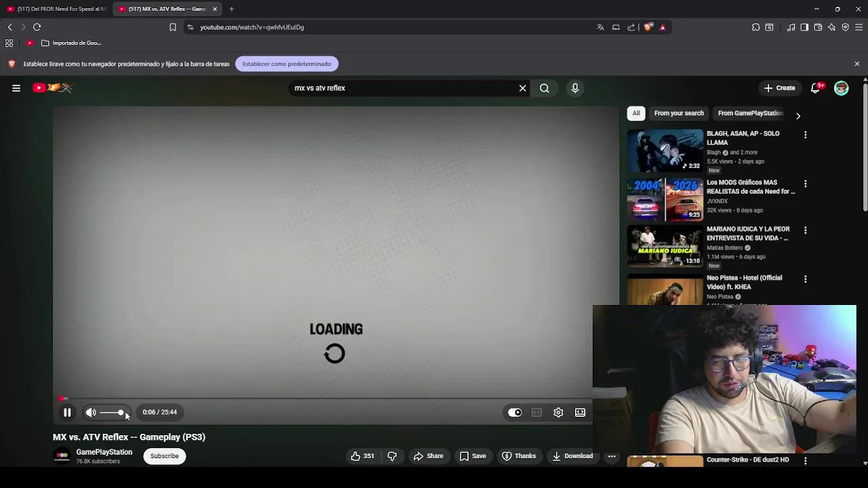868x488 pixels.
Task: Save the video to a playlist
Action: pos(473,456)
